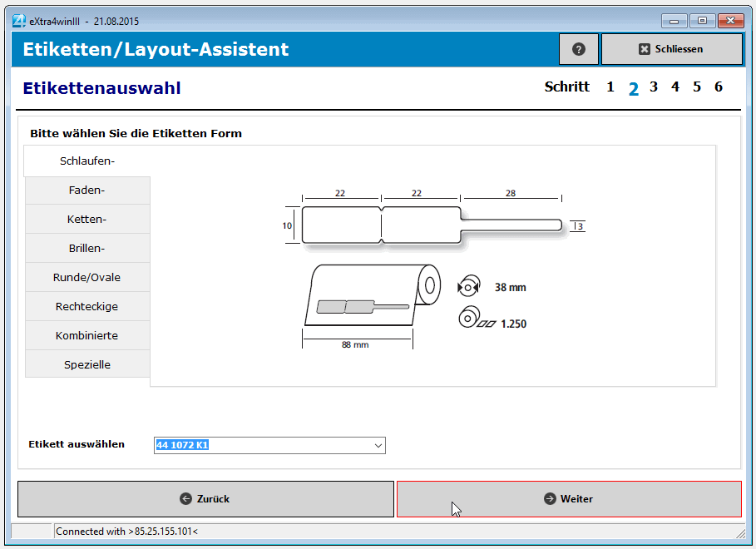Choose the Brillen- label category
Viewport: 756px width, 549px height.
87,249
